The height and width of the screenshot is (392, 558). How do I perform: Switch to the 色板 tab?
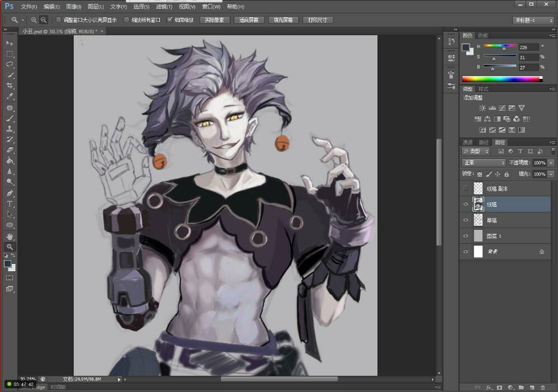coord(483,35)
